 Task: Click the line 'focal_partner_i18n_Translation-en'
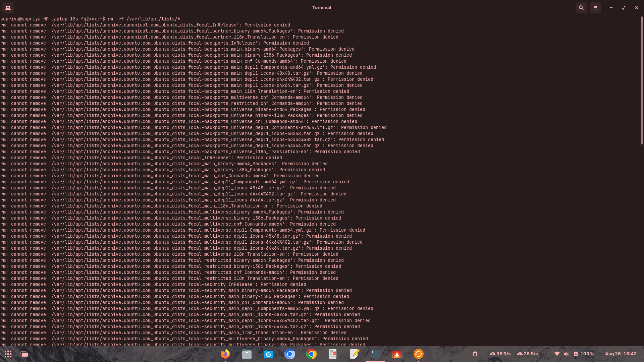(x=169, y=37)
